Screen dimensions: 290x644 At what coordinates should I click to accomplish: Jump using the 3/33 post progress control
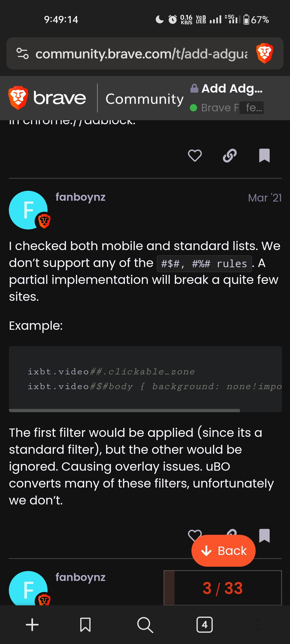tap(223, 588)
